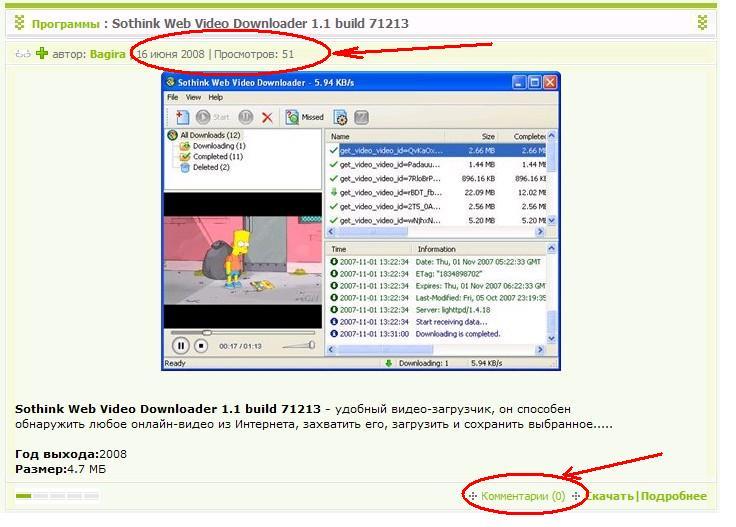Select row get_video_video_id=wNjhxN
The image size is (736, 527).
pyautogui.click(x=437, y=220)
